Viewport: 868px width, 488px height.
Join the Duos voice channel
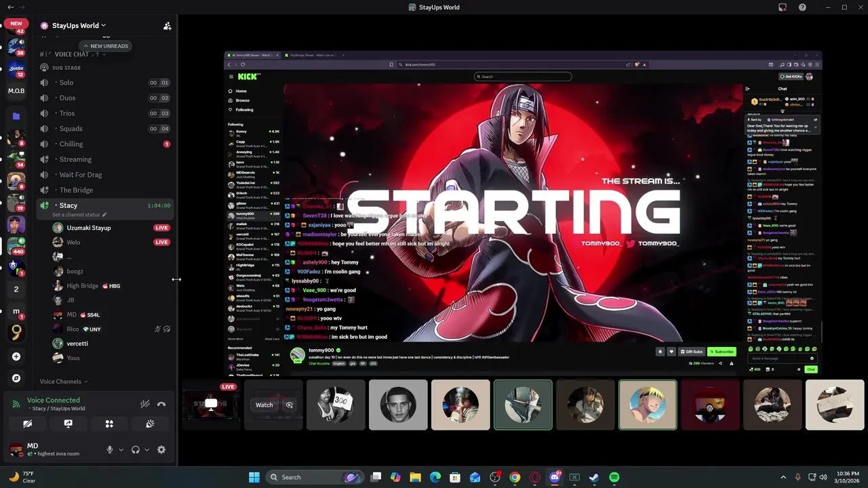pos(105,98)
